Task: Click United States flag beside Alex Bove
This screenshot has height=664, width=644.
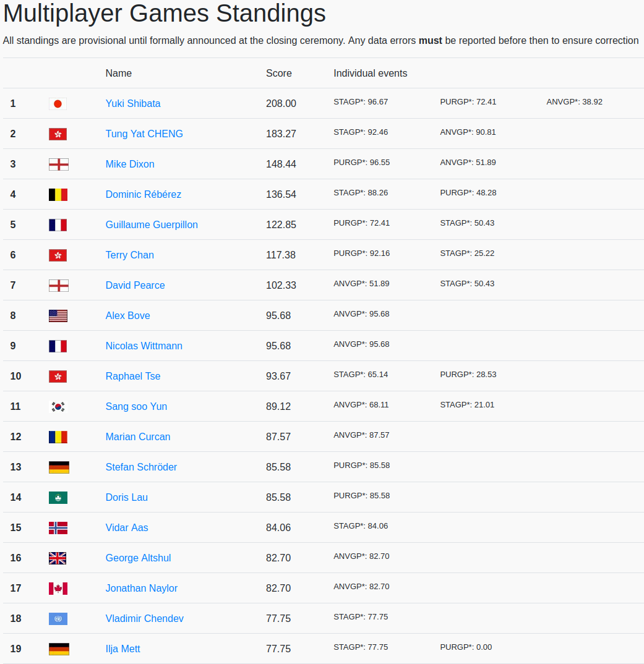Action: [x=58, y=316]
